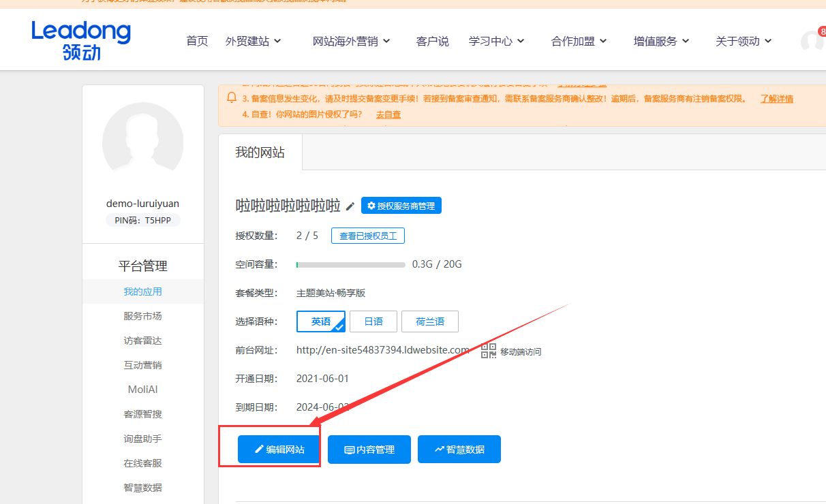
Task: Click the 编辑网站 button
Action: 279,450
